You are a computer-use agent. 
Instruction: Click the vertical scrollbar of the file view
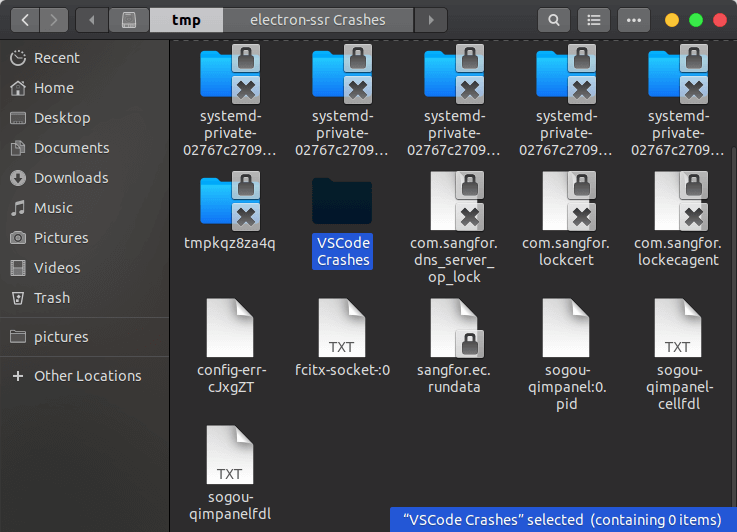(x=734, y=329)
